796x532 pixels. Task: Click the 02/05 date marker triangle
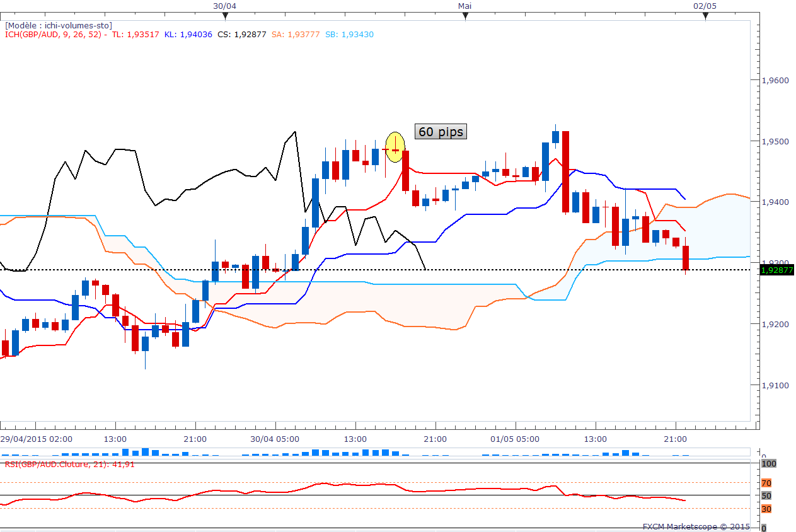coord(705,16)
